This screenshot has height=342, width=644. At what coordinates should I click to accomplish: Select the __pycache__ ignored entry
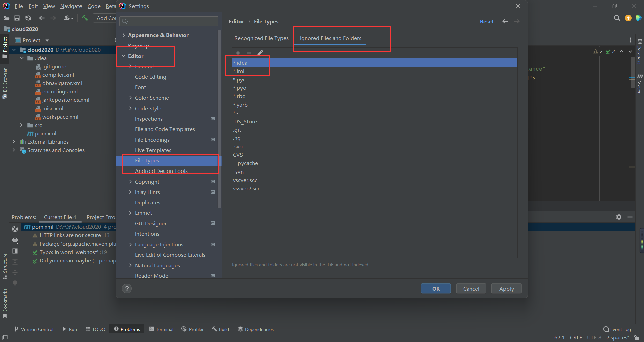pos(375,163)
